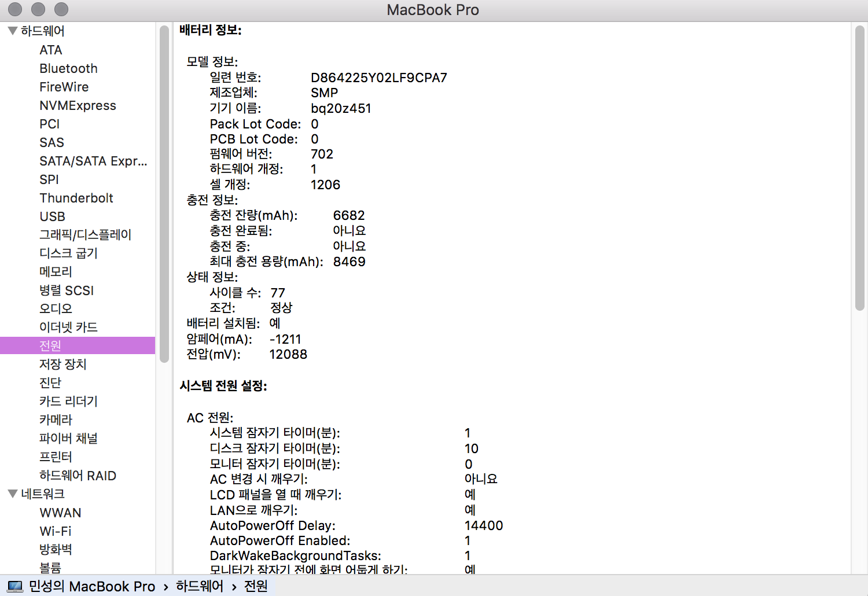Collapse the 네트워크 section triangle
868x596 pixels.
pyautogui.click(x=12, y=494)
